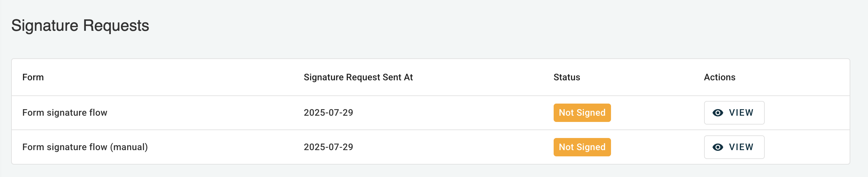Select the Form signature flow name
868x177 pixels.
pyautogui.click(x=65, y=113)
